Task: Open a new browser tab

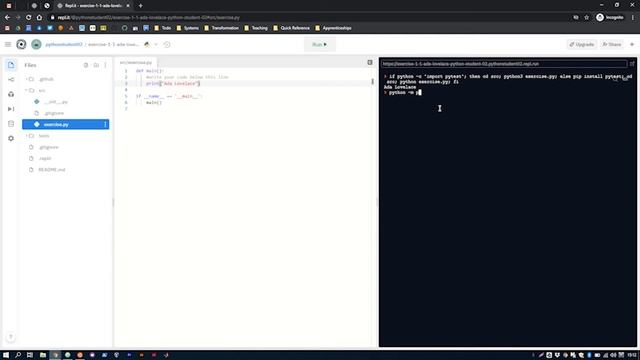Action: point(140,6)
